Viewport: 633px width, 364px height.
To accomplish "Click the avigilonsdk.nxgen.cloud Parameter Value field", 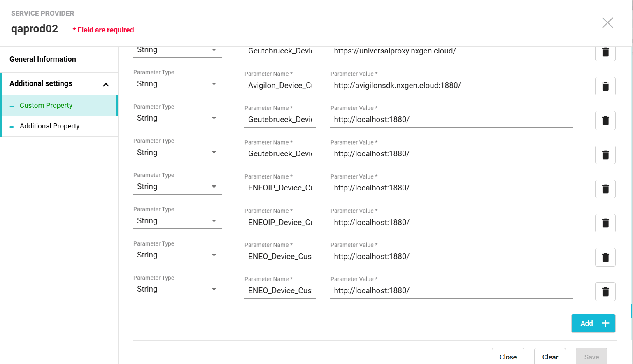I will [451, 86].
